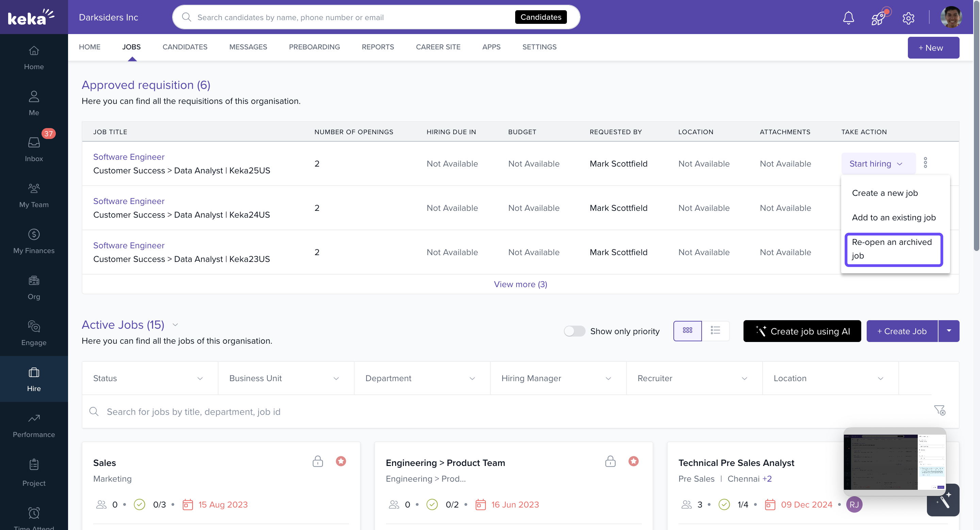The height and width of the screenshot is (530, 980).
Task: Open the notifications bell icon
Action: pyautogui.click(x=848, y=17)
